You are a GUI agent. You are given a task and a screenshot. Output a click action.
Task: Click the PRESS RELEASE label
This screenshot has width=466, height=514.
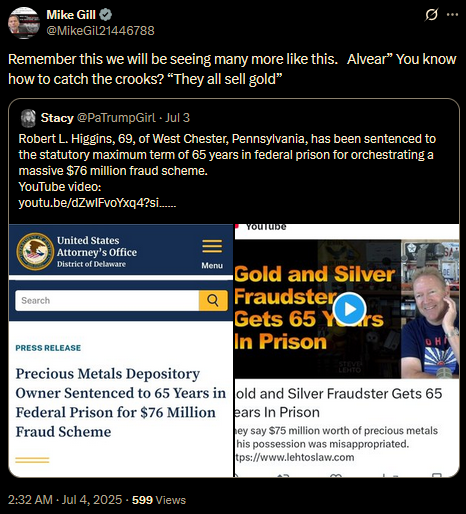tap(48, 348)
